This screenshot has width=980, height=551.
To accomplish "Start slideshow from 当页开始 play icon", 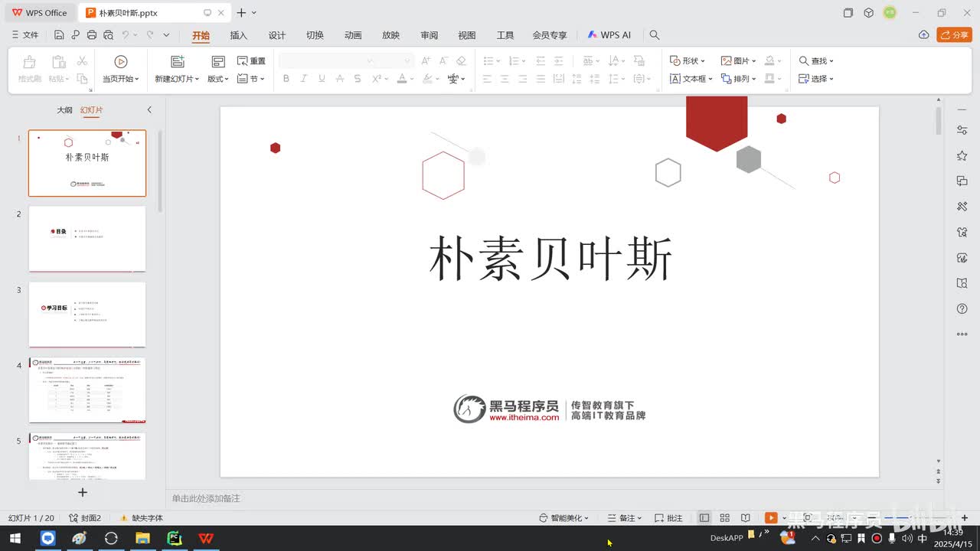I will click(x=120, y=62).
